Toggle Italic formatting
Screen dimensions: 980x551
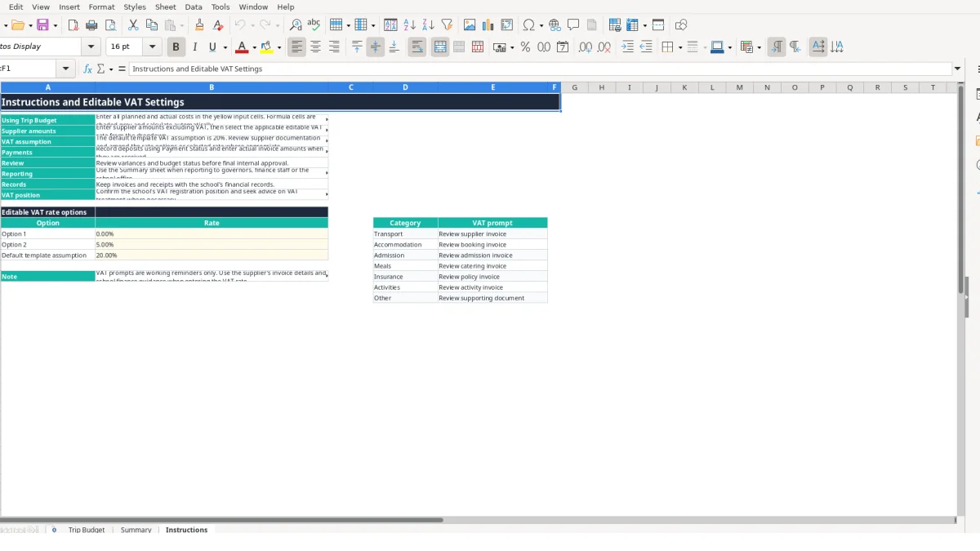click(x=194, y=47)
